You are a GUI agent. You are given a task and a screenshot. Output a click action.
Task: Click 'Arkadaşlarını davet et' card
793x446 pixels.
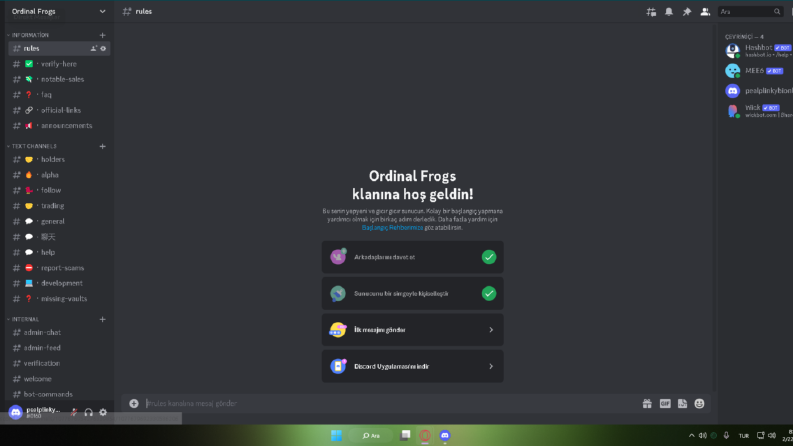(x=413, y=257)
